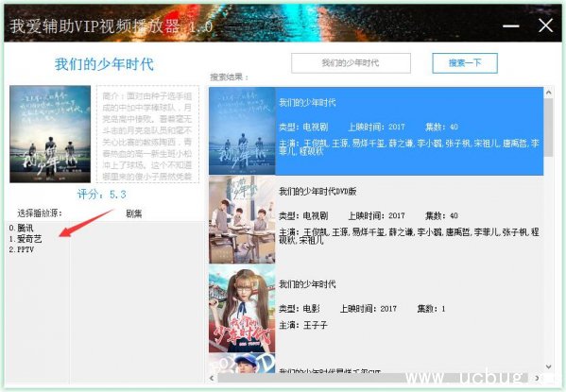Click the classroom poster of DVD版 result

point(242,219)
